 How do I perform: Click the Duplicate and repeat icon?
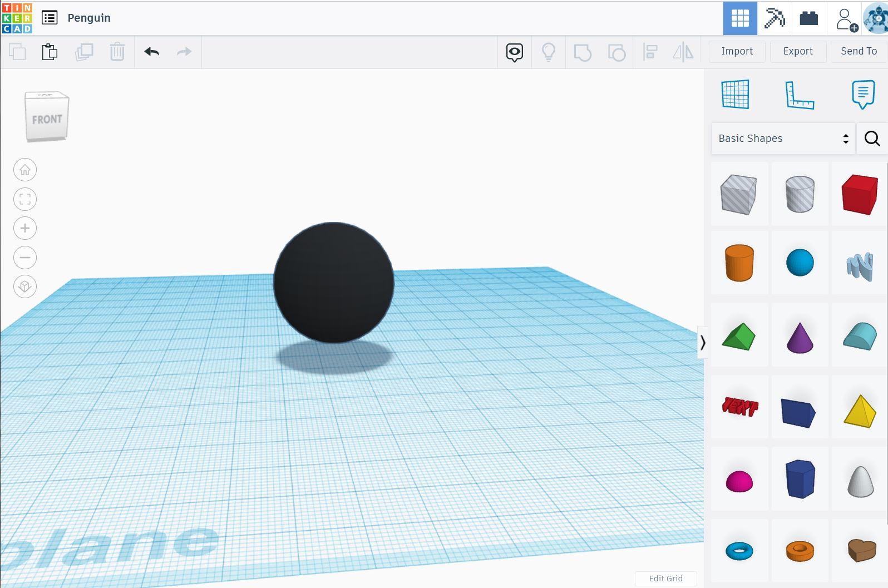[x=84, y=52]
